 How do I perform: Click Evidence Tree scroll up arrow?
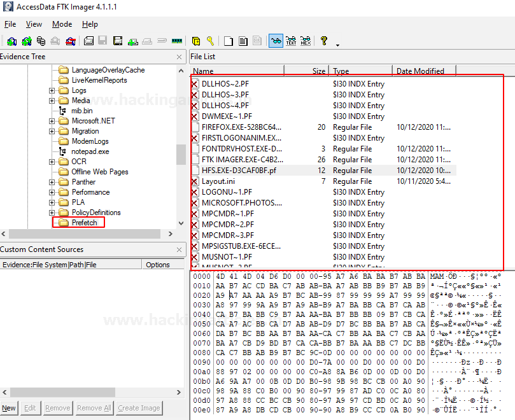[181, 71]
